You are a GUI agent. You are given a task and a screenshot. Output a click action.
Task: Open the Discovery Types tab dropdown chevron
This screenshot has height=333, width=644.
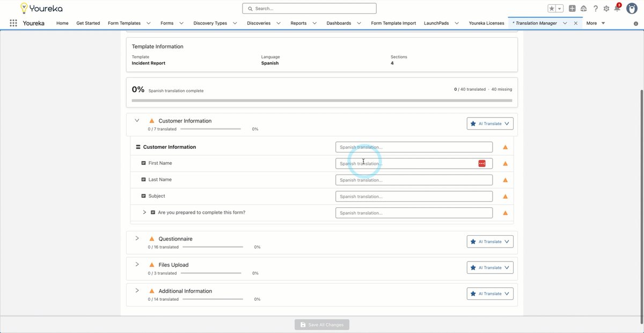pyautogui.click(x=235, y=23)
